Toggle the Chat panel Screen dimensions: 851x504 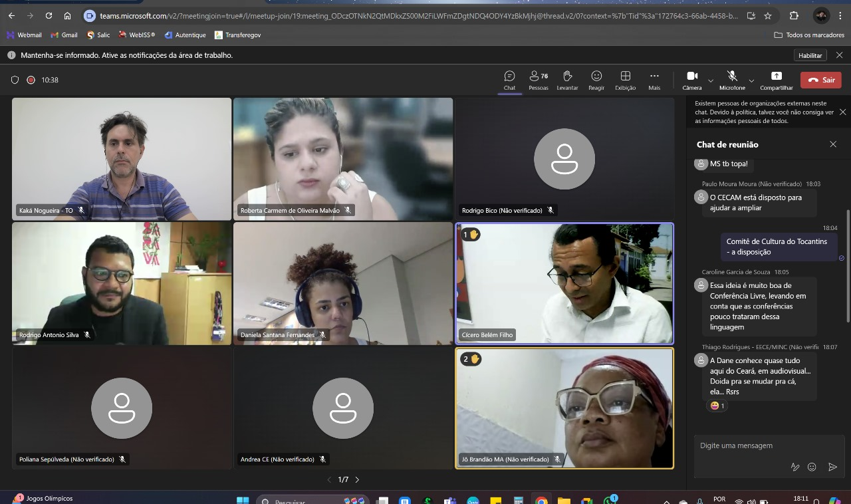509,80
